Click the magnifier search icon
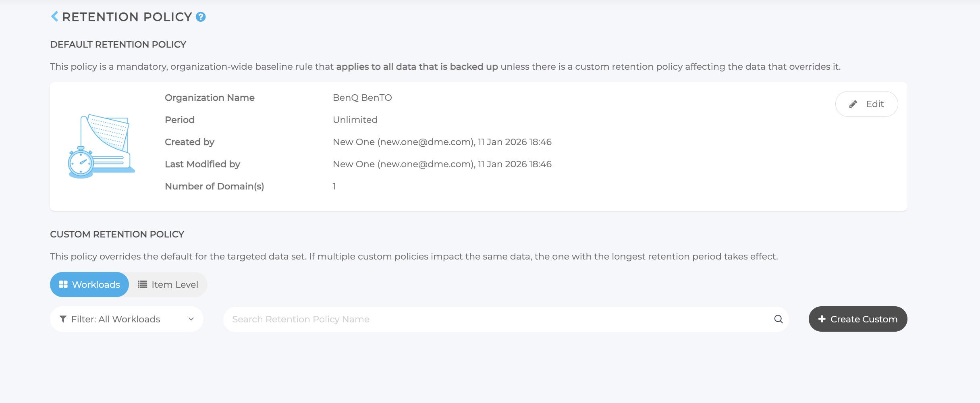 (778, 319)
